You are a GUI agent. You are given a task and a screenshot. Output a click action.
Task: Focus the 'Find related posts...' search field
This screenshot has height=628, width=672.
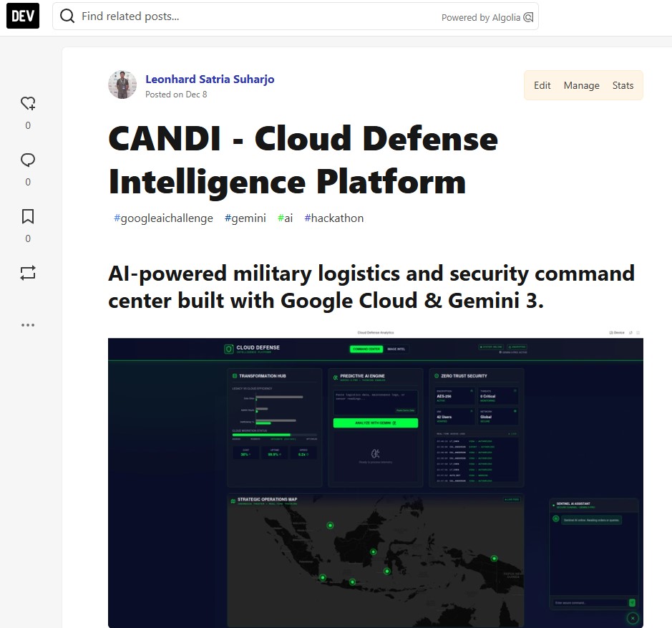pyautogui.click(x=258, y=16)
